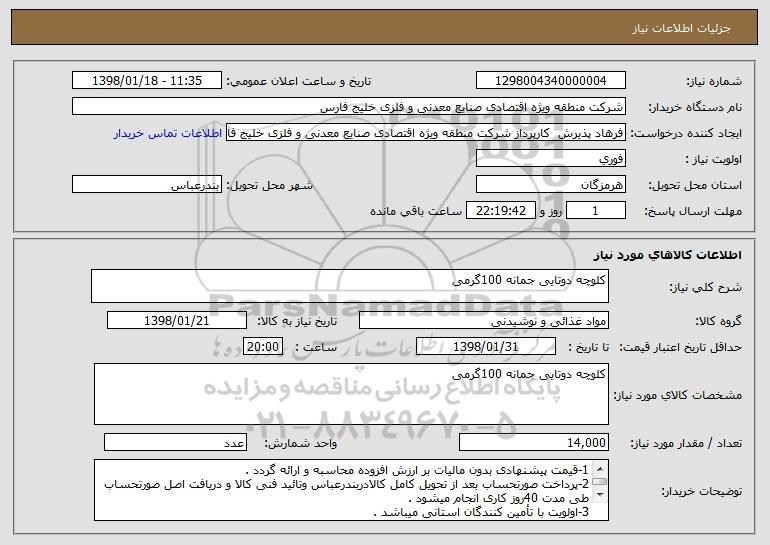Click the label ایجاد کننده درخواست
This screenshot has height=545, width=770.
click(x=686, y=133)
